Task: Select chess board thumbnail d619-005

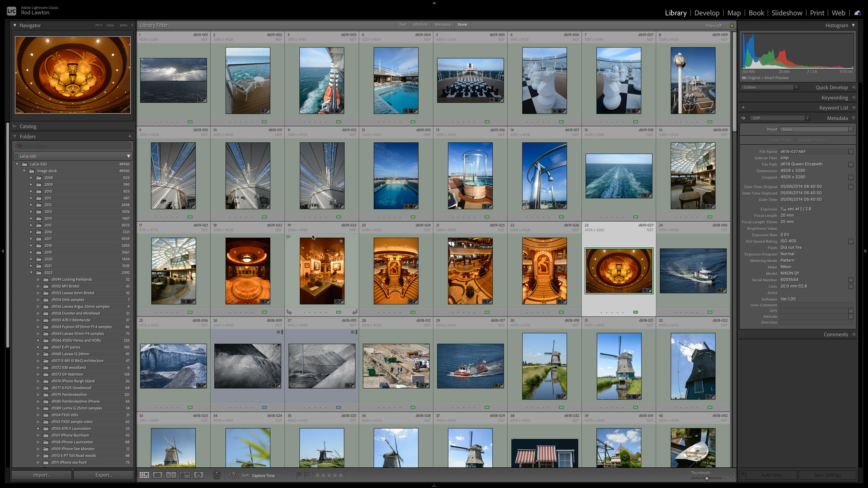Action: point(470,80)
